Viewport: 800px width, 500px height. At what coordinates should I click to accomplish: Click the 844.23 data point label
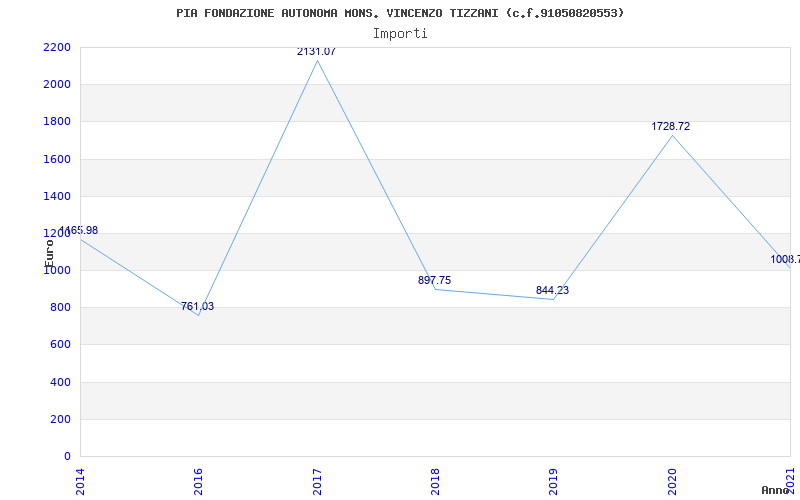(552, 290)
